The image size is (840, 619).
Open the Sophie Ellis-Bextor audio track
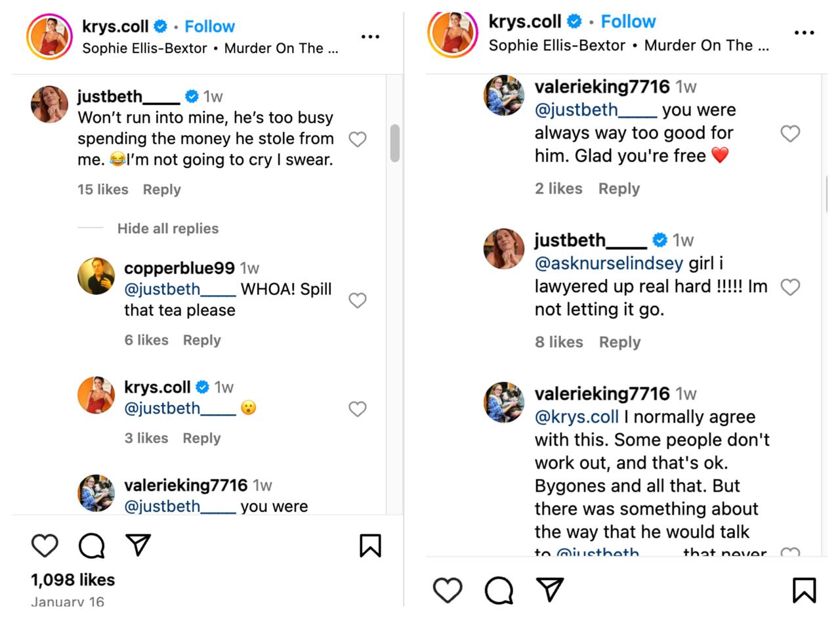[209, 47]
